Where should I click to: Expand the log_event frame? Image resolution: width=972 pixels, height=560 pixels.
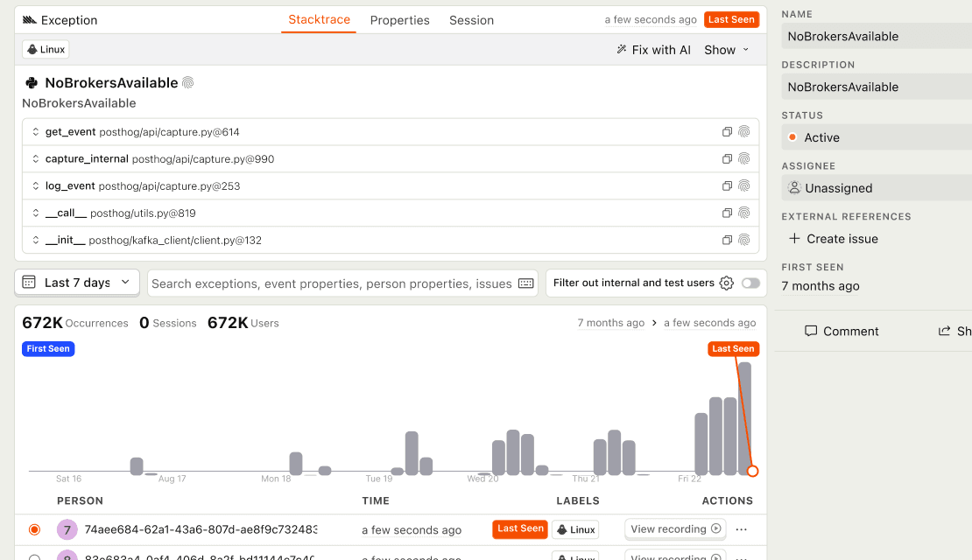35,185
